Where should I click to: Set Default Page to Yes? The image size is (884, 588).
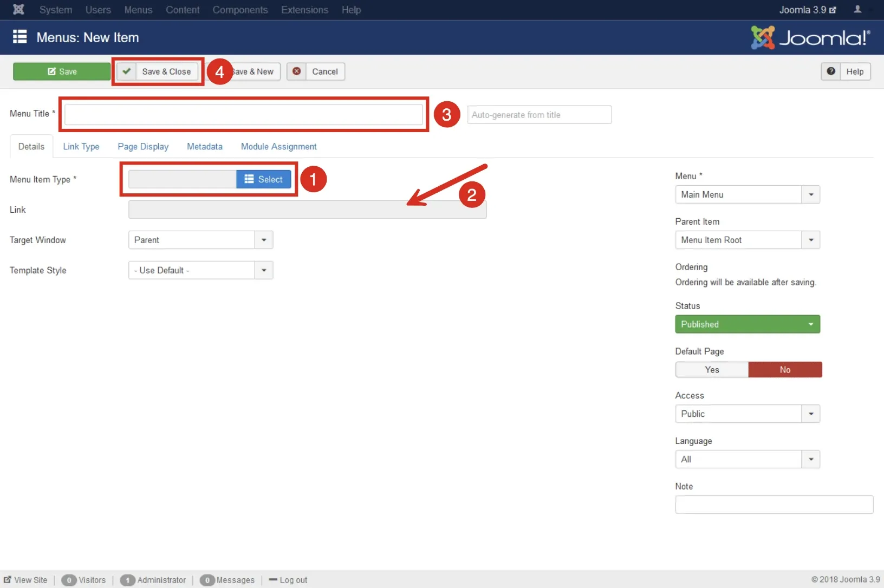712,370
